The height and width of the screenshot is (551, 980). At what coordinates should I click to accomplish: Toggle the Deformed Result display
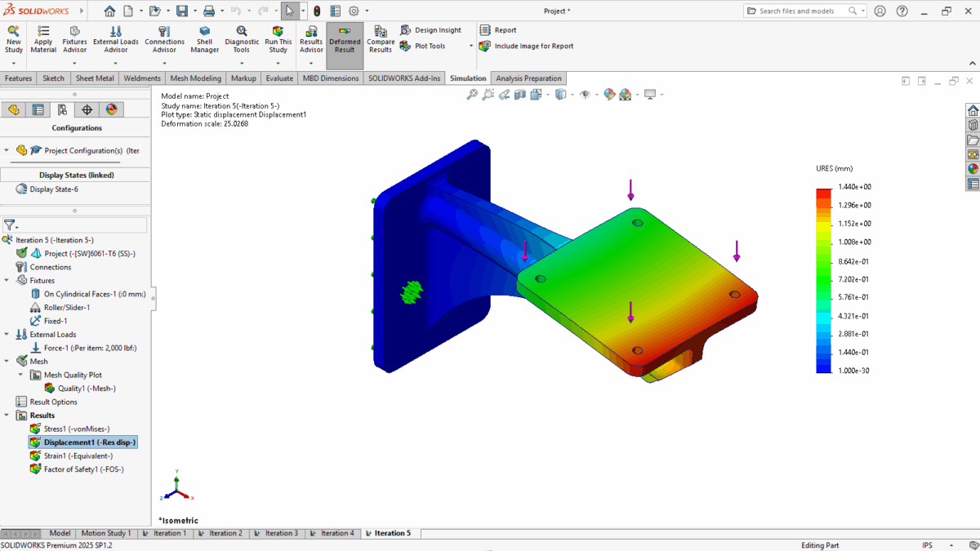[x=345, y=31]
